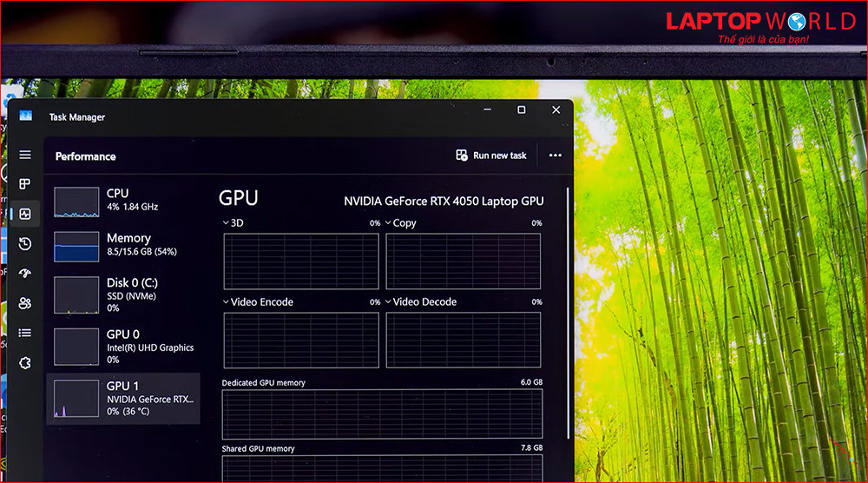Select Memory in the performance list
This screenshot has width=868, height=483.
(122, 245)
